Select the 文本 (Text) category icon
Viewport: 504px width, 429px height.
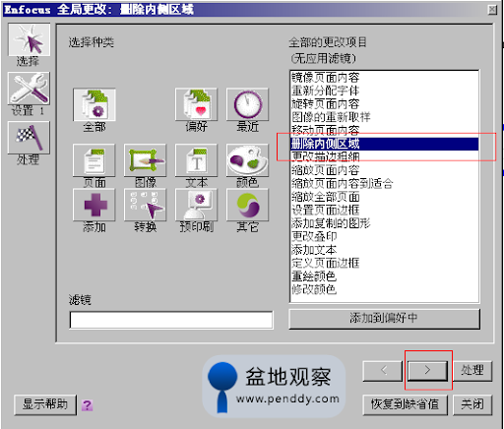(x=196, y=160)
